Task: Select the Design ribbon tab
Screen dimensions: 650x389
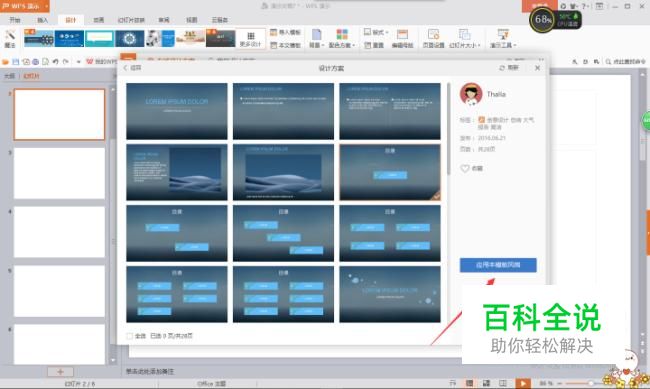Action: click(x=70, y=19)
